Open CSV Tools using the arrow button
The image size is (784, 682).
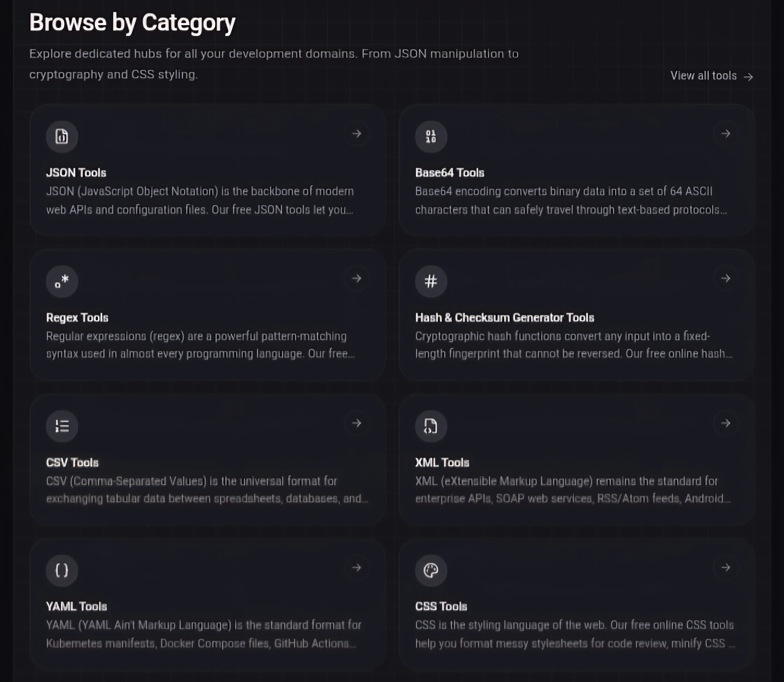click(x=356, y=423)
